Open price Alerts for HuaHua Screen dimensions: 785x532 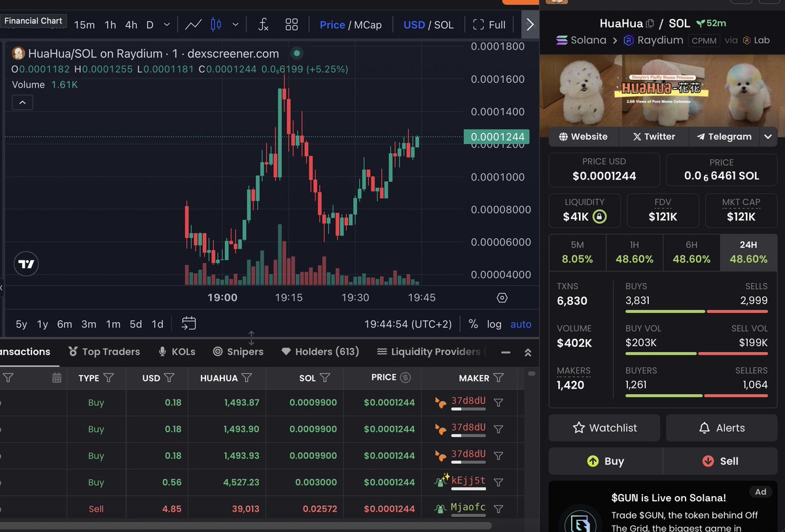722,428
